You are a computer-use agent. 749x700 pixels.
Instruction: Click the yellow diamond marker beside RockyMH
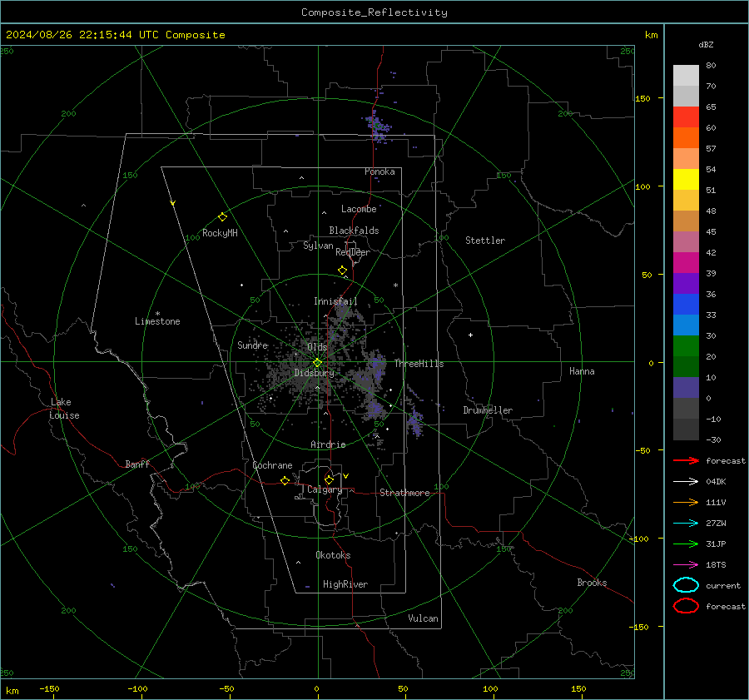(x=222, y=217)
